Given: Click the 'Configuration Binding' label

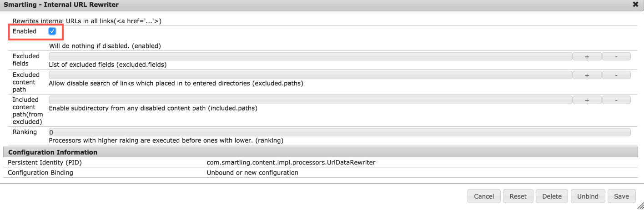Looking at the screenshot, I should coord(40,173).
